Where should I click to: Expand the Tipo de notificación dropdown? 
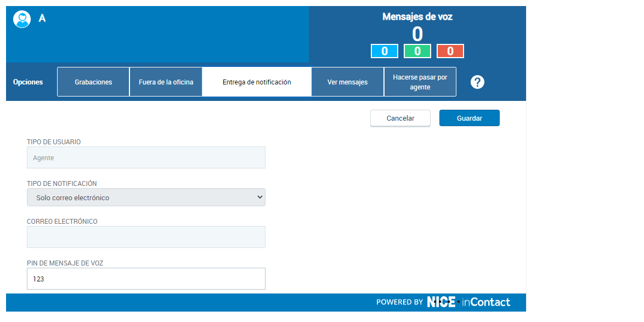[146, 197]
